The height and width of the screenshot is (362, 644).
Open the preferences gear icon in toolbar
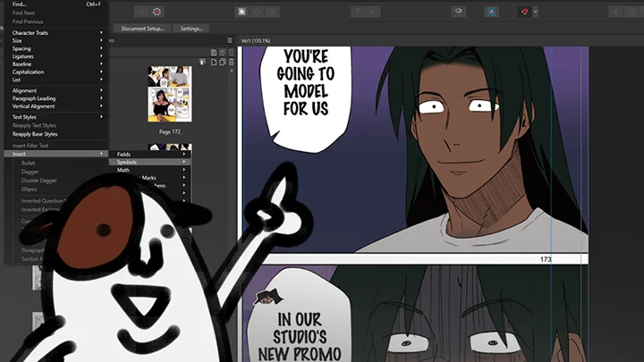(157, 12)
